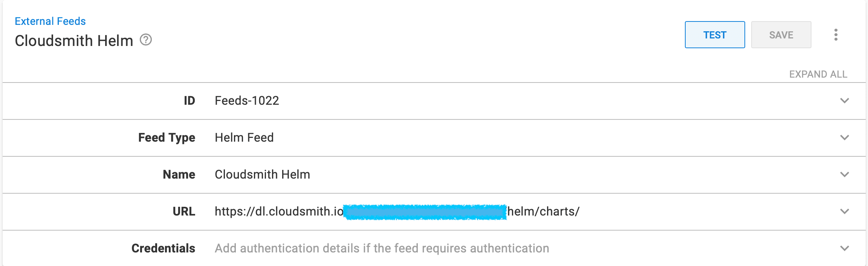Click the Helm Feed type value
The height and width of the screenshot is (266, 868).
244,138
